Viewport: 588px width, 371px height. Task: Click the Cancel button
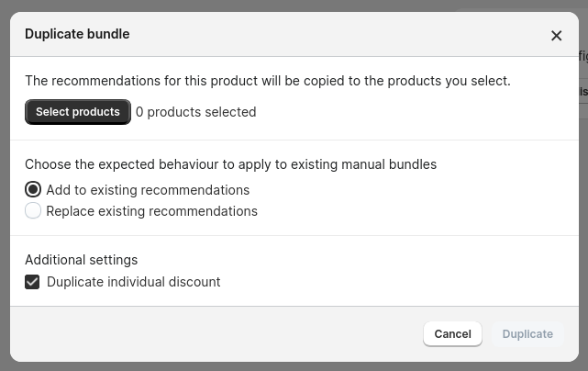click(452, 334)
